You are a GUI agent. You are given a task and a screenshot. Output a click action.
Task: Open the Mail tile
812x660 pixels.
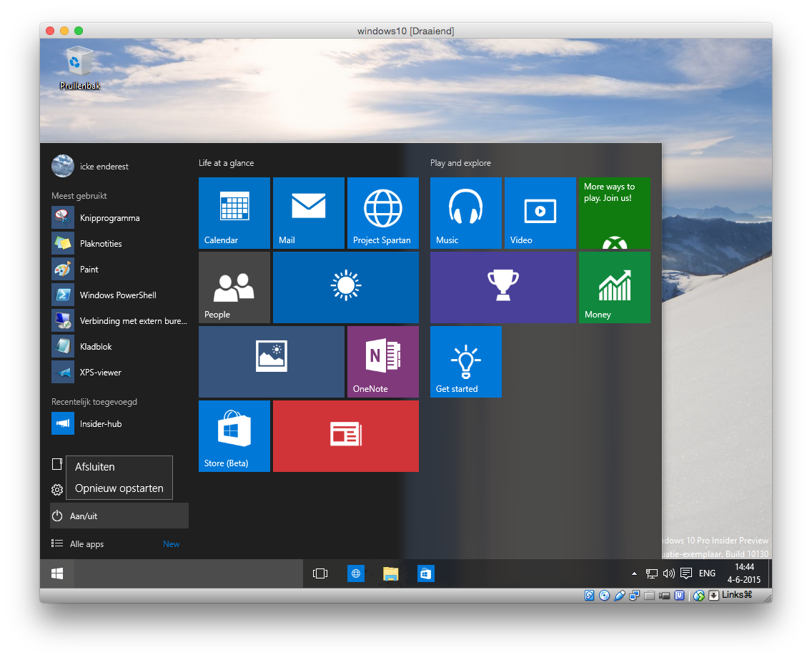[x=309, y=212]
